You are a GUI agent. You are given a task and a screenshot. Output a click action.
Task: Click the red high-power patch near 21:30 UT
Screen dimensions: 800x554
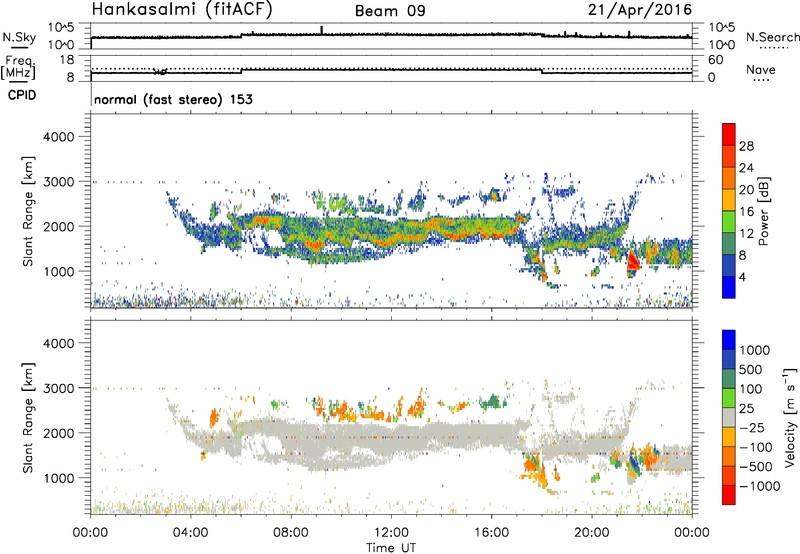tap(633, 261)
